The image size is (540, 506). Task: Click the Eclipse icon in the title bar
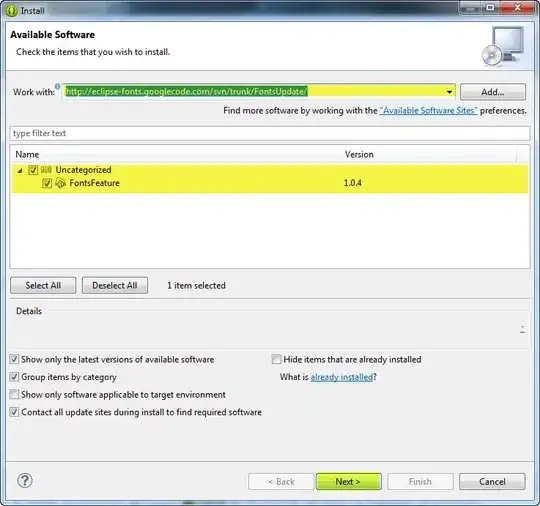pyautogui.click(x=11, y=11)
